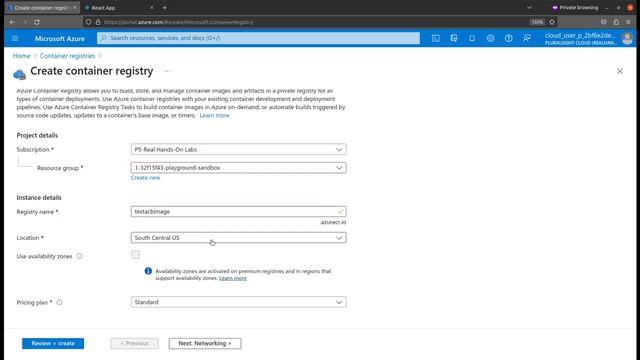This screenshot has width=640, height=360.
Task: Click the info icon beside Use availability zones
Action: [79, 256]
